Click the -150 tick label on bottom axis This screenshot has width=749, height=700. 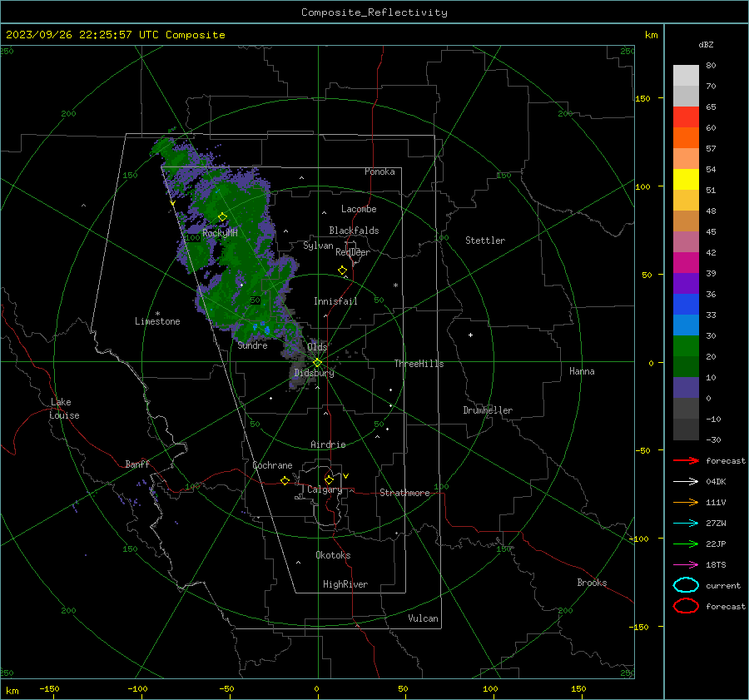point(49,688)
